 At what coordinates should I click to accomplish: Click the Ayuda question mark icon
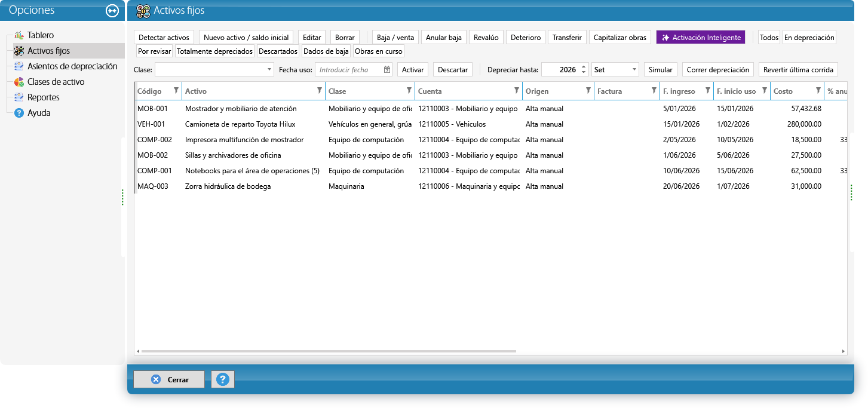[x=19, y=113]
